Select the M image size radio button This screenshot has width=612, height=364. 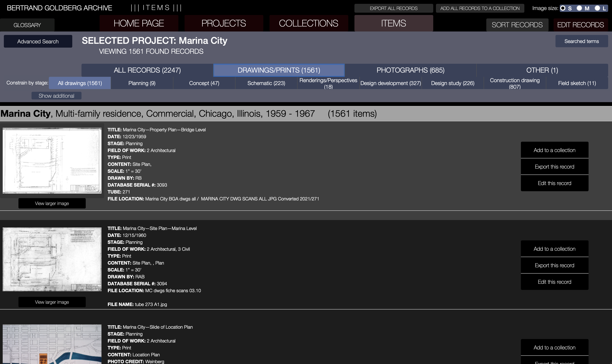[579, 8]
